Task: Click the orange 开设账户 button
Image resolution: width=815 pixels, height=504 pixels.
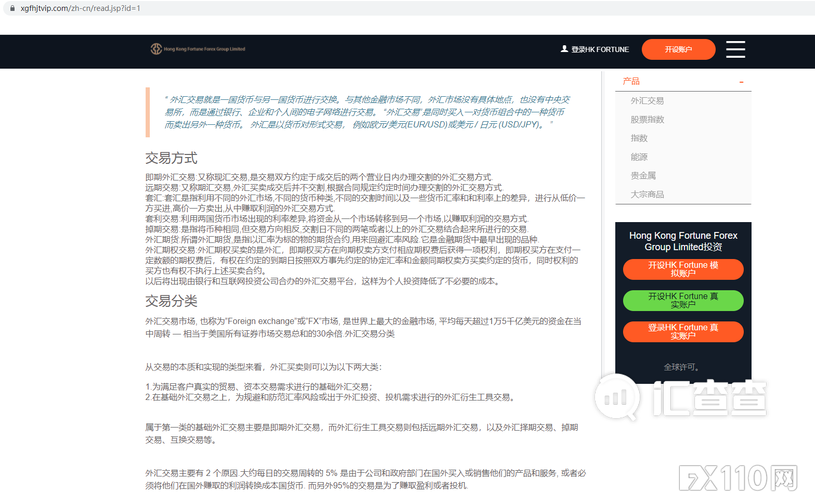Action: pyautogui.click(x=678, y=49)
